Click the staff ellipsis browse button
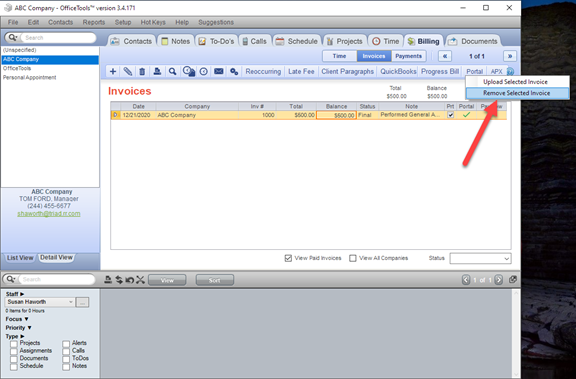The height and width of the screenshot is (379, 576). coord(82,302)
